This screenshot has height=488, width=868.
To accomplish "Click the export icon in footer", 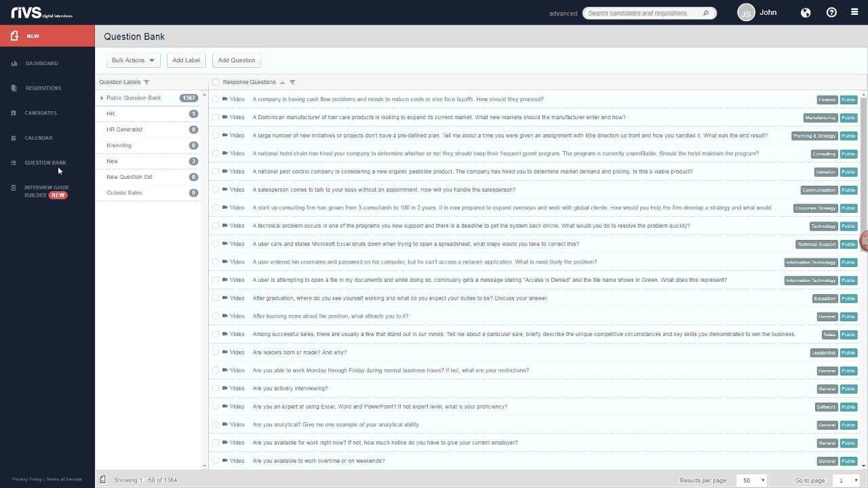I will (x=103, y=479).
